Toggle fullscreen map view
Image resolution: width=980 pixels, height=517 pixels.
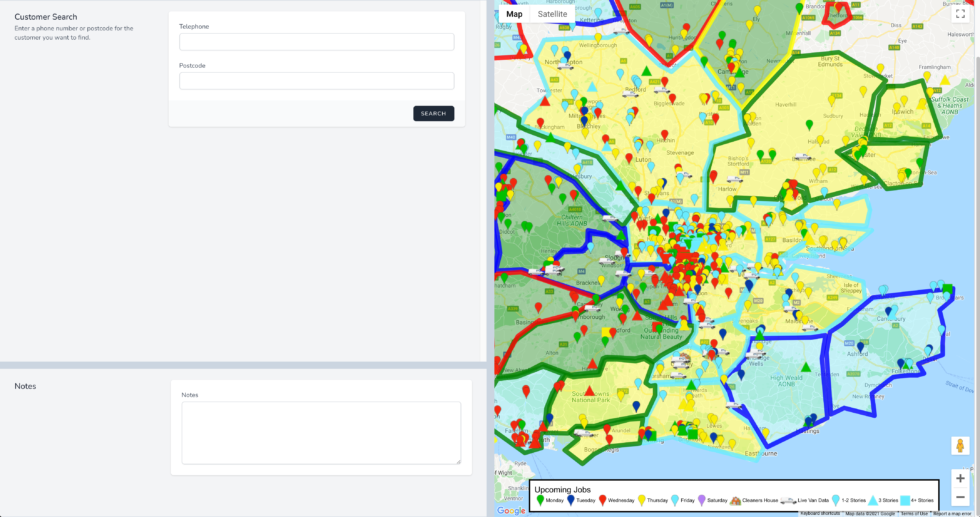pos(960,14)
